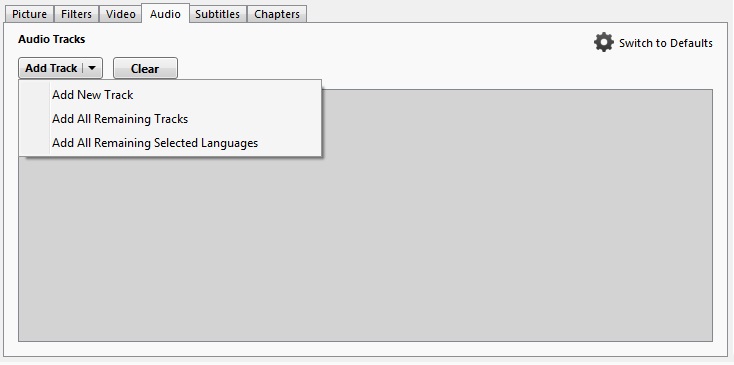734x365 pixels.
Task: Click the gear icon beside Switch to Defaults
Action: point(604,42)
